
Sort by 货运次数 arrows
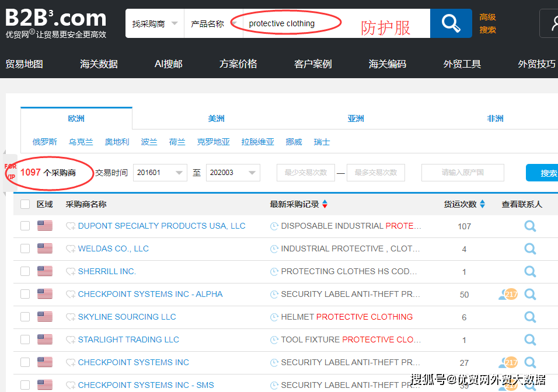click(482, 204)
